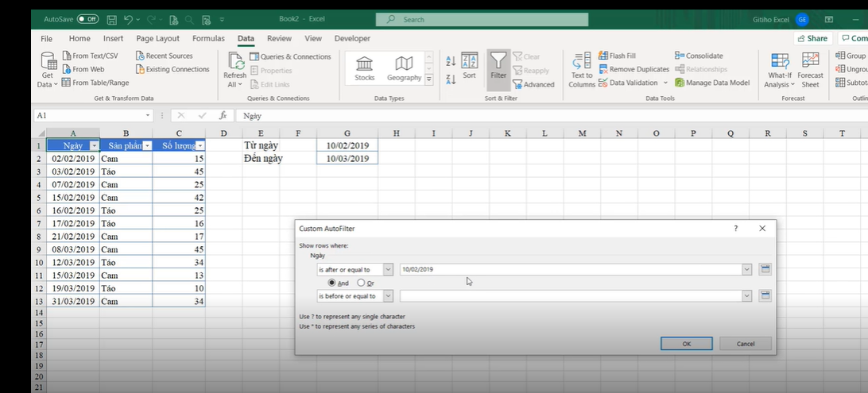Cancel the Custom AutoFilter dialog
The height and width of the screenshot is (393, 868).
pos(745,344)
